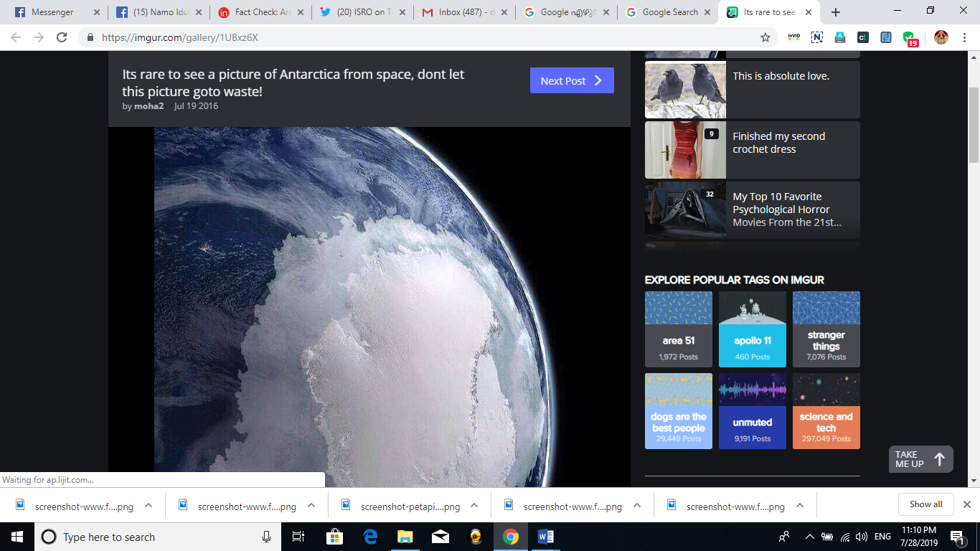Open the 'ct' extension icon
The image size is (980, 551).
click(x=863, y=37)
